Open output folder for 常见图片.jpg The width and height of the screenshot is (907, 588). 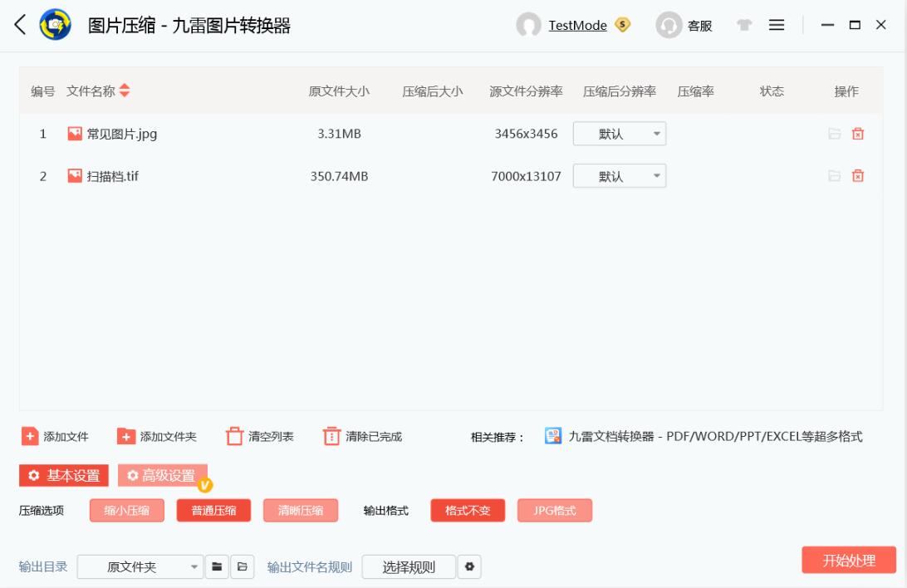point(834,134)
